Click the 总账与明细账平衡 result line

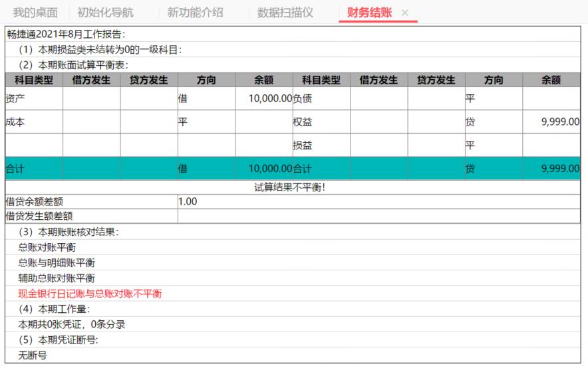pyautogui.click(x=57, y=263)
